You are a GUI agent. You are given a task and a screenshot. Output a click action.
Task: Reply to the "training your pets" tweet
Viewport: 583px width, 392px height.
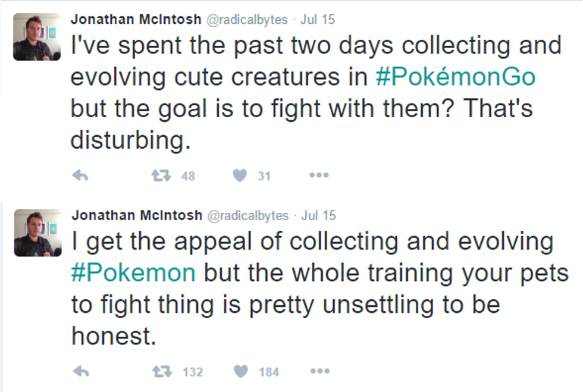coord(80,372)
